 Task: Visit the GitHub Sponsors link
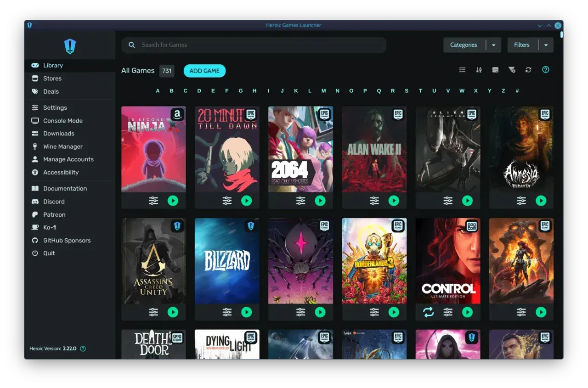(x=70, y=240)
